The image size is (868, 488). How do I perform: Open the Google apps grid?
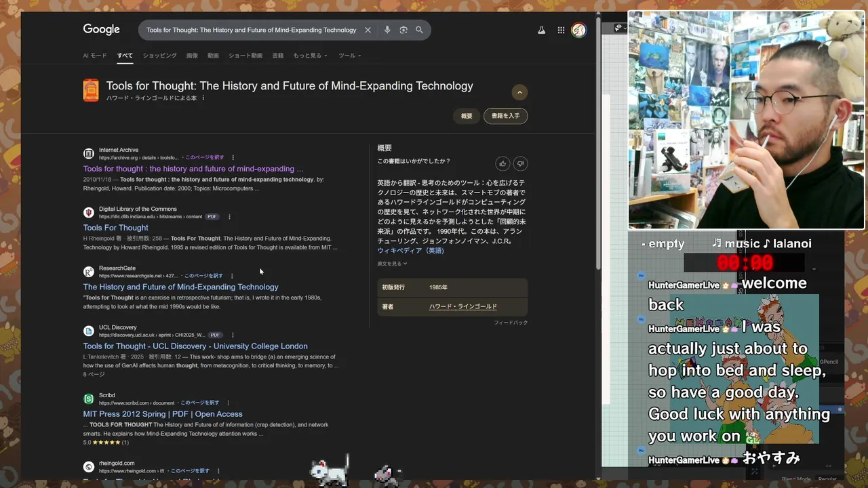coord(561,30)
